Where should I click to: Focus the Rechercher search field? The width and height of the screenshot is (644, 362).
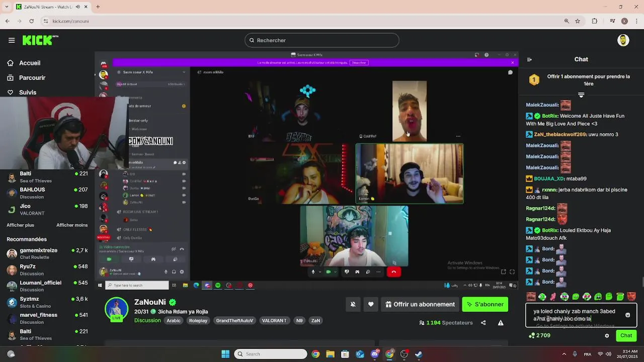(x=322, y=40)
